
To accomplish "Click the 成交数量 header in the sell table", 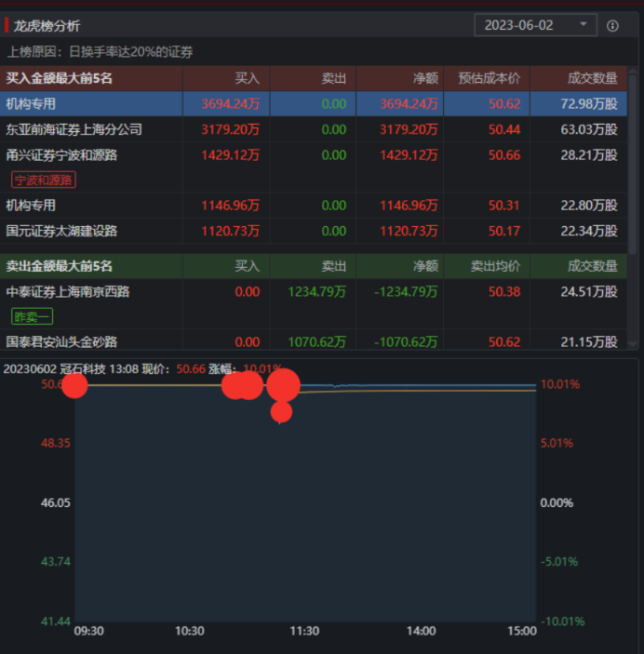I will (x=592, y=266).
